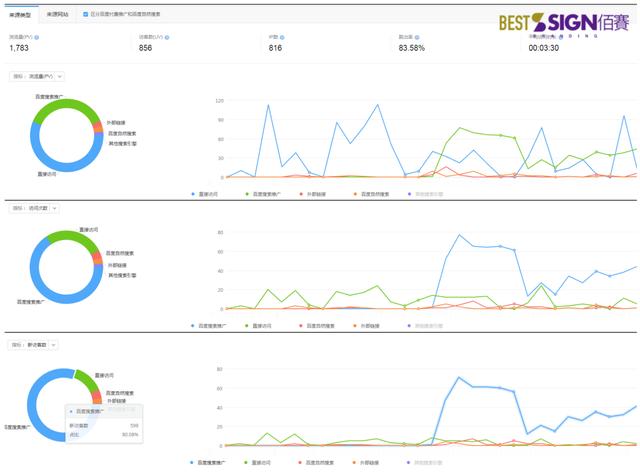Click help icon next to 浏览量(PV)
The image size is (640, 473).
pos(37,37)
